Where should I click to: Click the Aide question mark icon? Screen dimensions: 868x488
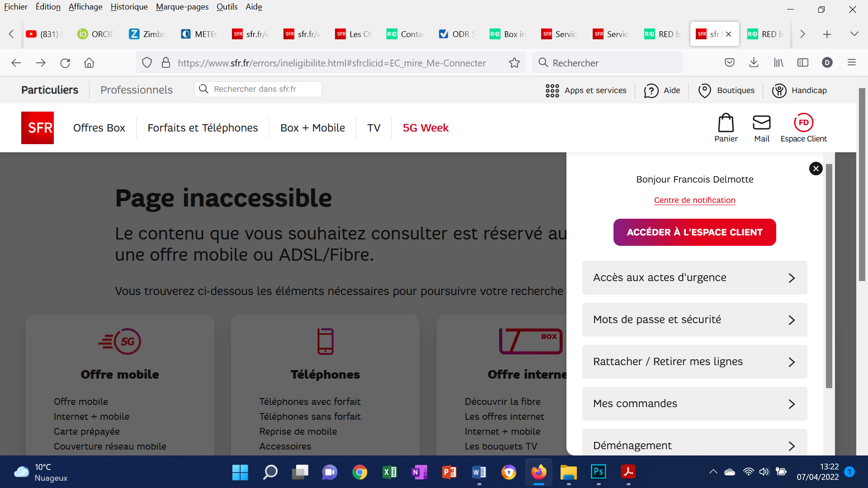[651, 90]
